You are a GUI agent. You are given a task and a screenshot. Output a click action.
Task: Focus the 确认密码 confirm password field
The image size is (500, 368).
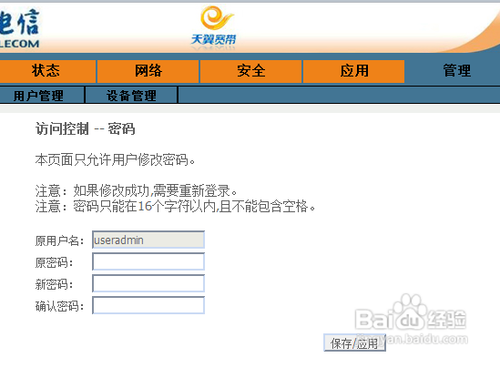click(x=148, y=305)
